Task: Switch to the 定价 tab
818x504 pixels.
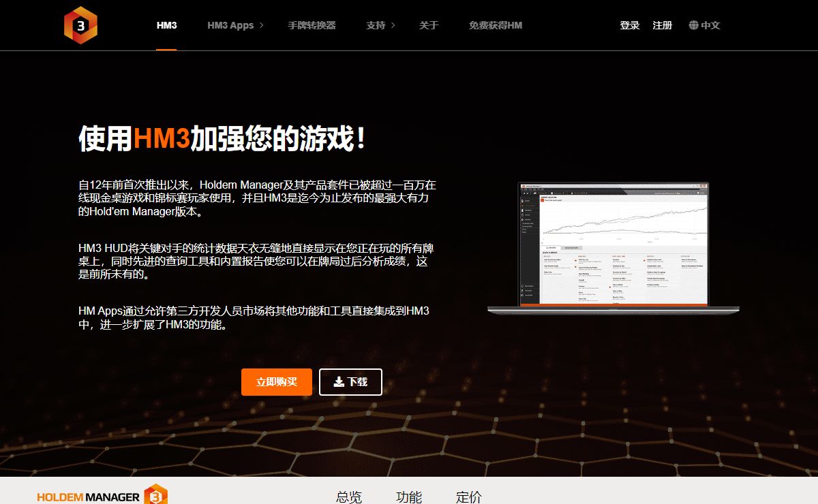Action: tap(469, 497)
